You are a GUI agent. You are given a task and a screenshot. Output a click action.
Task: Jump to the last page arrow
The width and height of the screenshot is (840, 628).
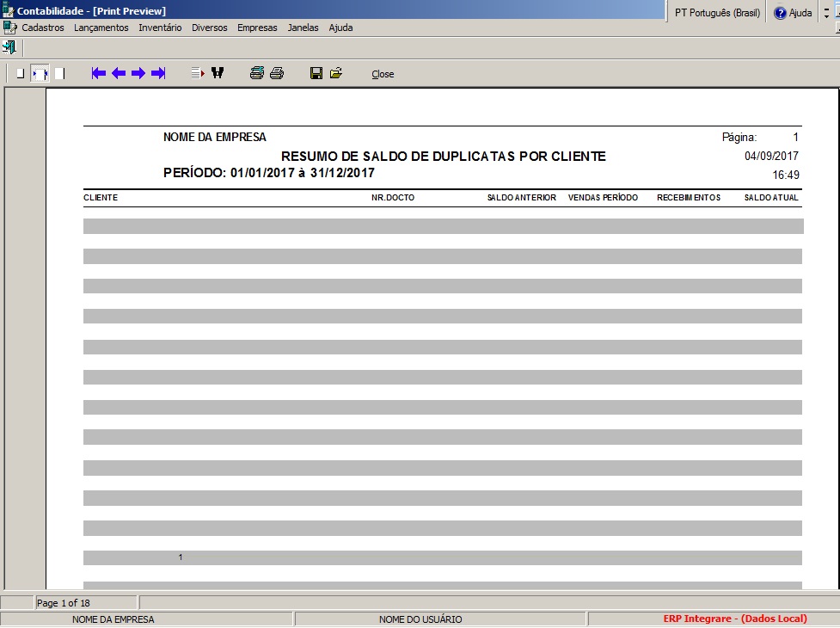[x=158, y=74]
